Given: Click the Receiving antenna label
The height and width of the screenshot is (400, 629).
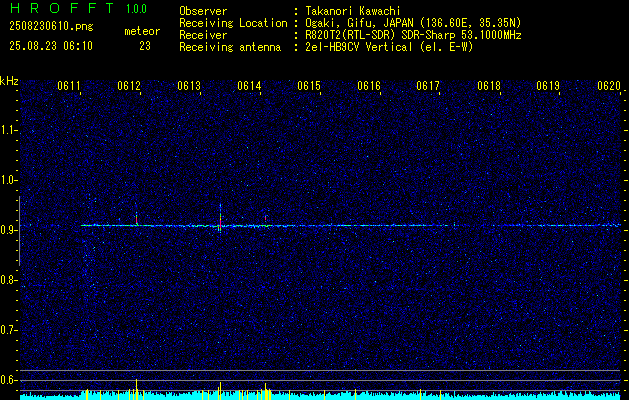Looking at the screenshot, I should point(230,47).
